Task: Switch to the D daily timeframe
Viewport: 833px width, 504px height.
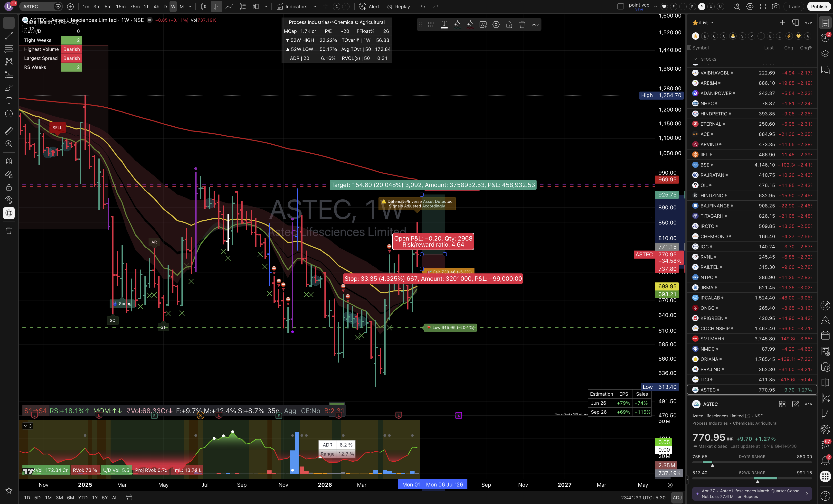Action: point(165,6)
